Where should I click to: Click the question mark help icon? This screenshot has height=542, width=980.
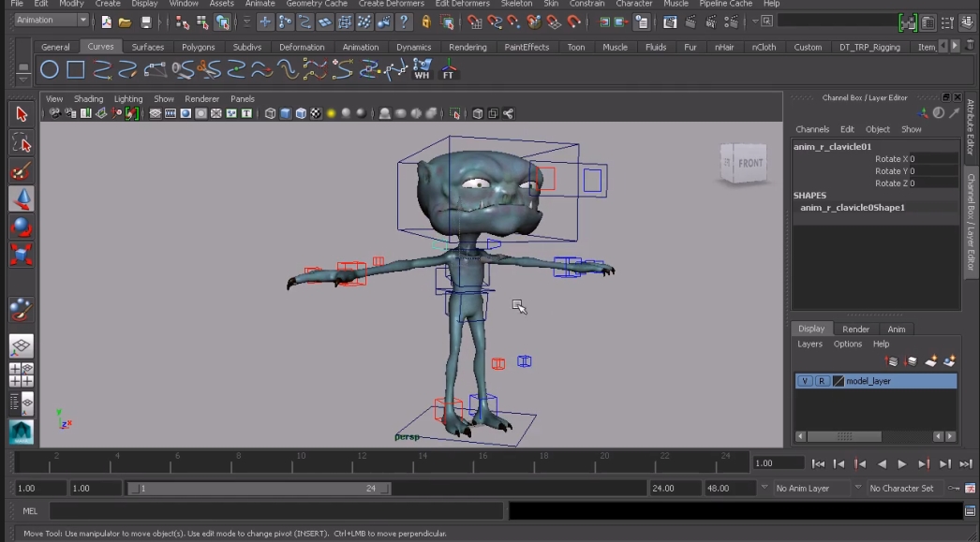click(x=405, y=22)
